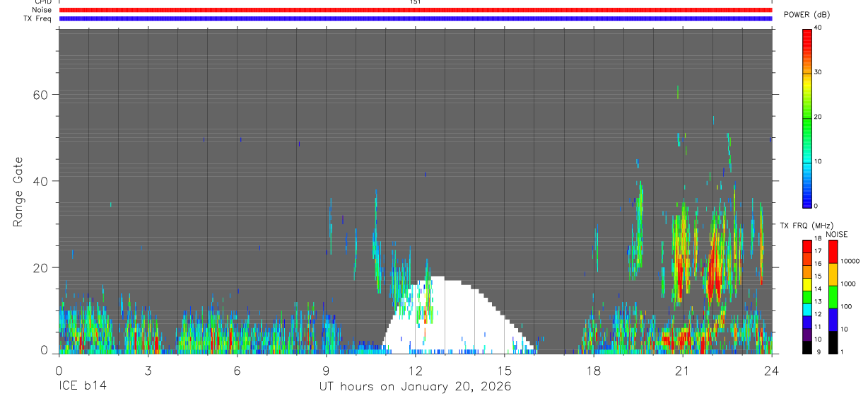Click the 1000 label on the NOISE scale

[x=847, y=284]
